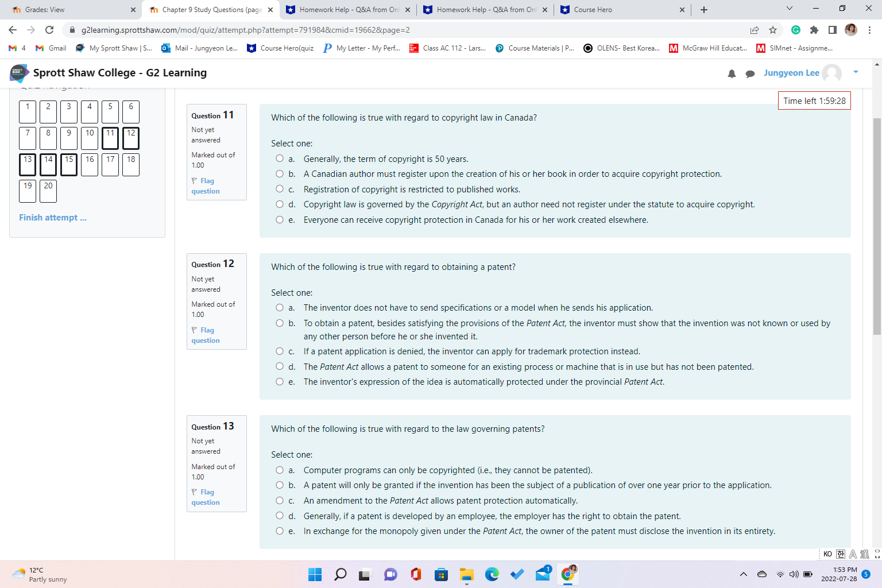This screenshot has height=588, width=882.
Task: Open a new browser tab
Action: click(704, 10)
